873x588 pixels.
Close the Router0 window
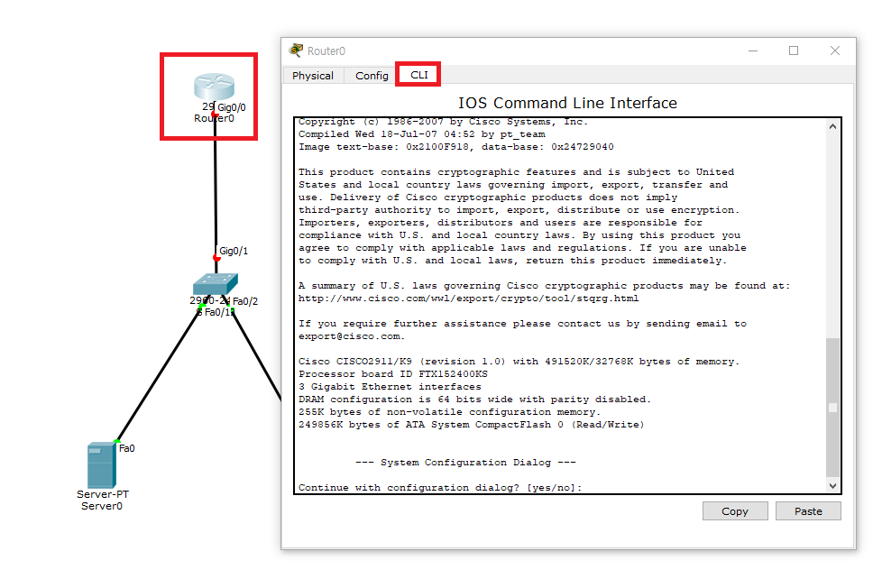point(834,51)
